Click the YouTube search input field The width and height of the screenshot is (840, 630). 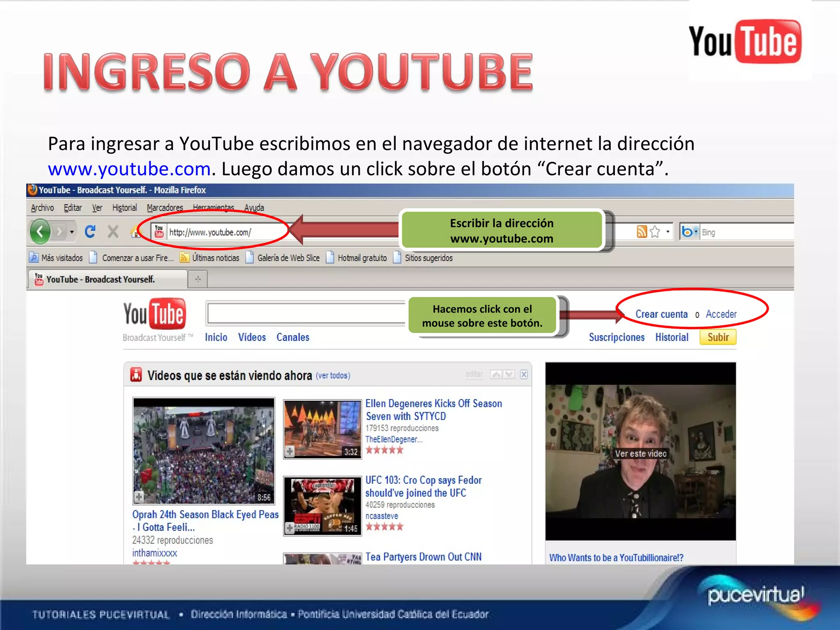coord(306,314)
